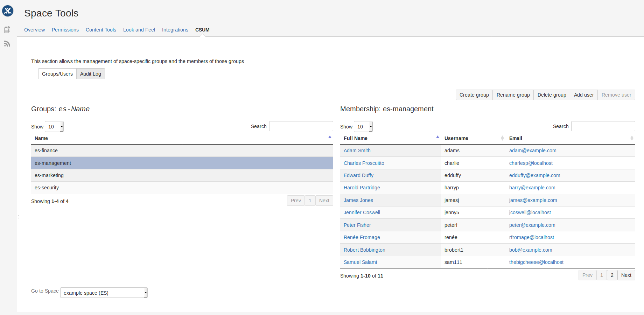Open Edward Duffy's profile link
Screen dimensions: 644x315
pos(358,175)
